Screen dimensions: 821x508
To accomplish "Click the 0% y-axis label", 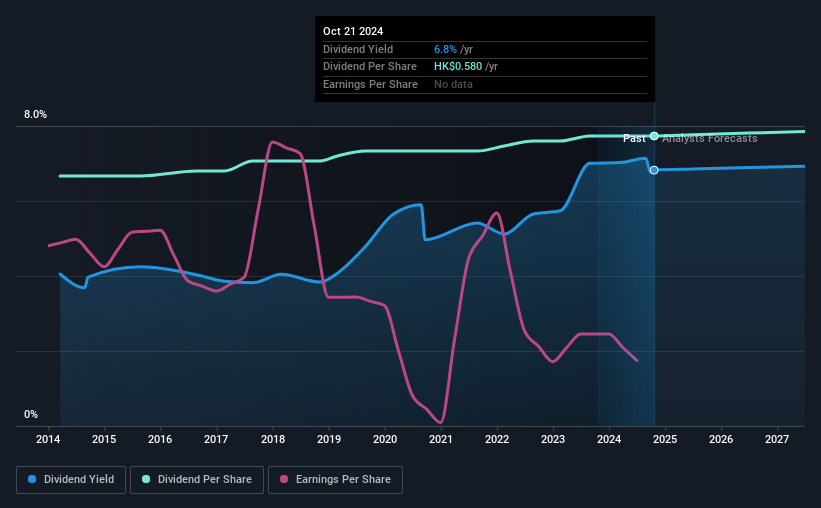I will [x=31, y=414].
